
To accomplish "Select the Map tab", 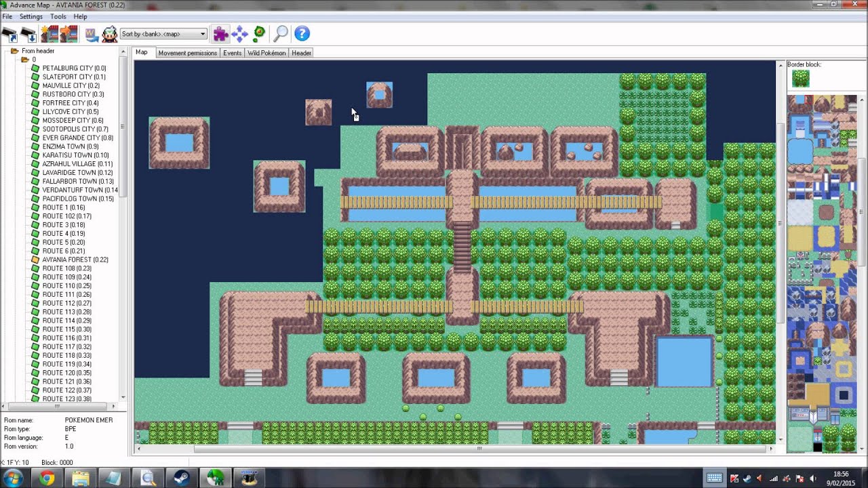I will coord(142,52).
